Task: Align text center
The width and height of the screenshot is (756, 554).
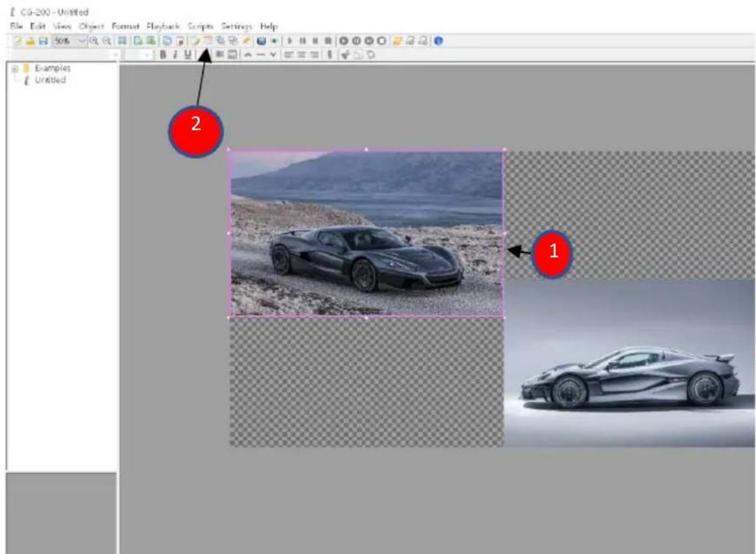Action: click(x=301, y=55)
